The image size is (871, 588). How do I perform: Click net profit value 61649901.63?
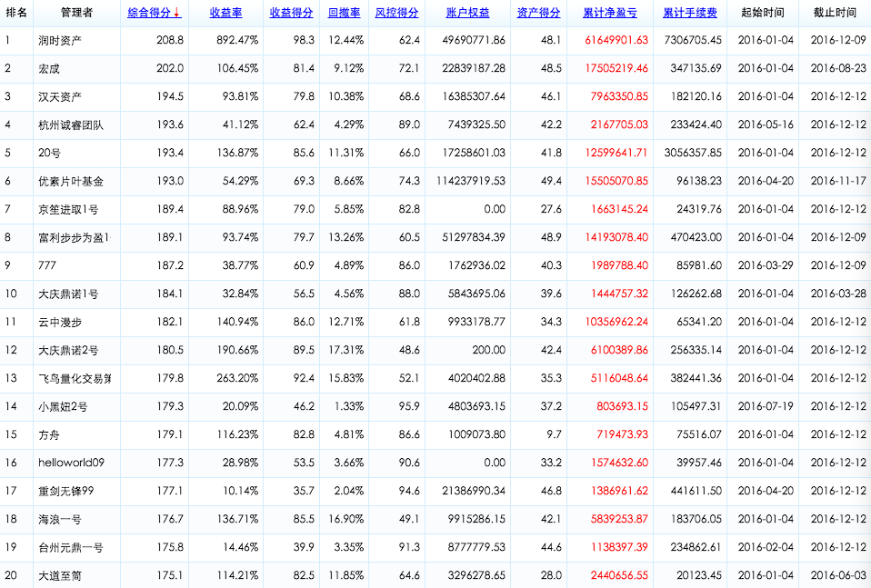pyautogui.click(x=616, y=40)
